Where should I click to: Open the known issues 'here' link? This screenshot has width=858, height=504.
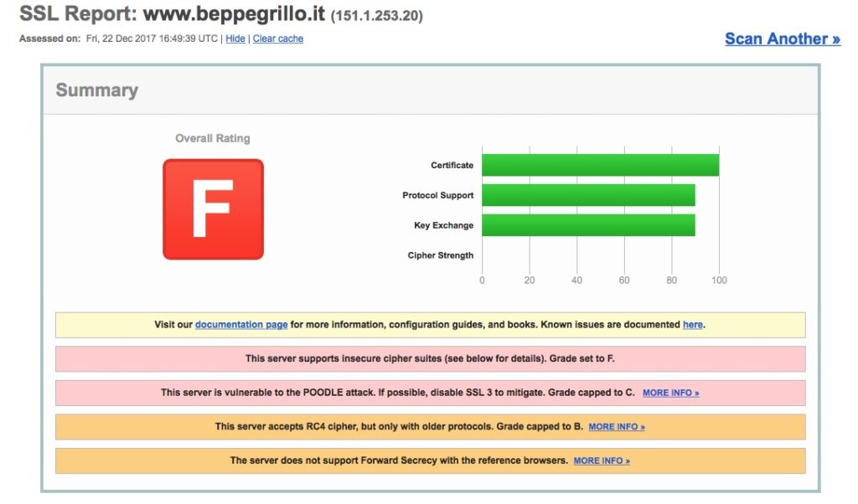[693, 325]
